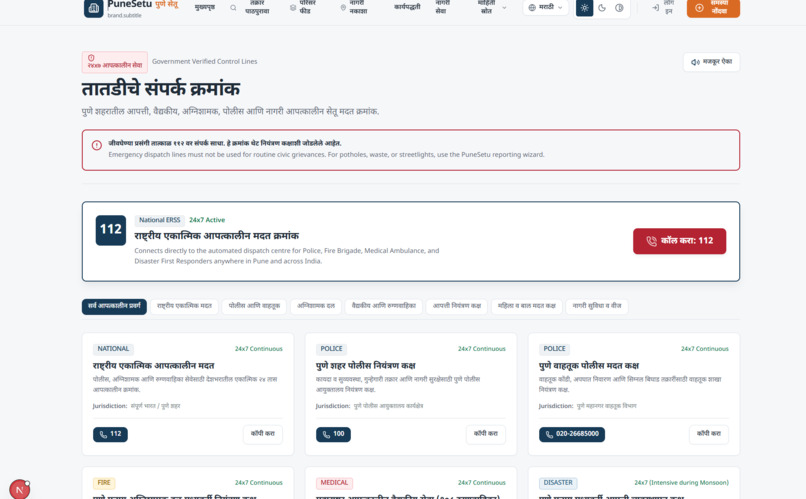Viewport: 806px width, 499px height.
Task: Expand the माहिती स्रोत dropdown chevron
Action: pos(504,8)
